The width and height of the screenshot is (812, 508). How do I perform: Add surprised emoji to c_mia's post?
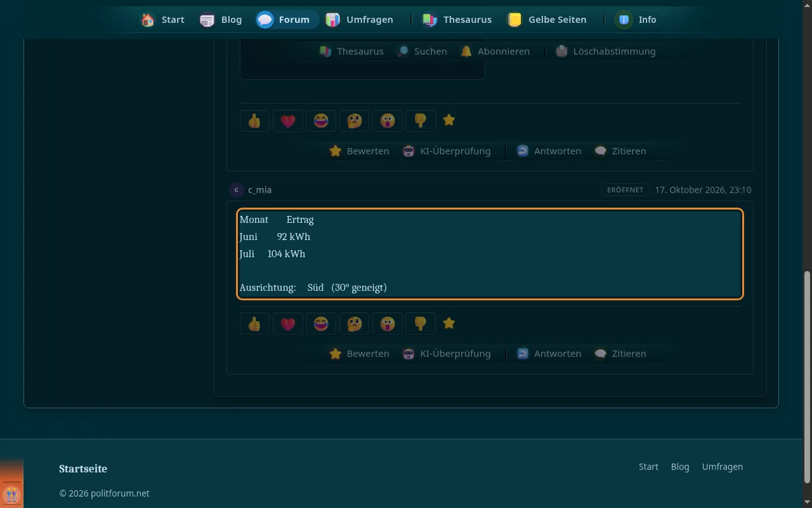pyautogui.click(x=387, y=324)
